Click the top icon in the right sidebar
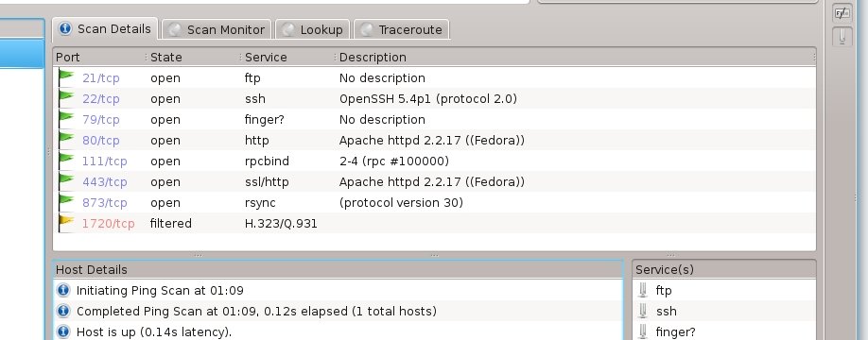This screenshot has width=868, height=340. click(x=842, y=12)
